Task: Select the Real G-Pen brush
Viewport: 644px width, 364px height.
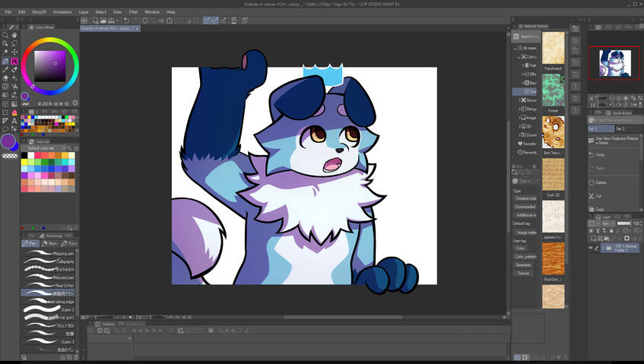Action: tap(48, 285)
